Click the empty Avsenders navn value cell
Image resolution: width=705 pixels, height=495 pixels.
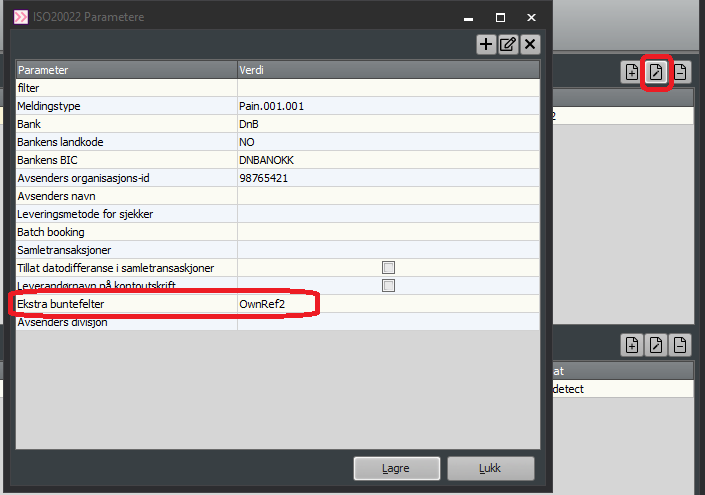pos(388,196)
